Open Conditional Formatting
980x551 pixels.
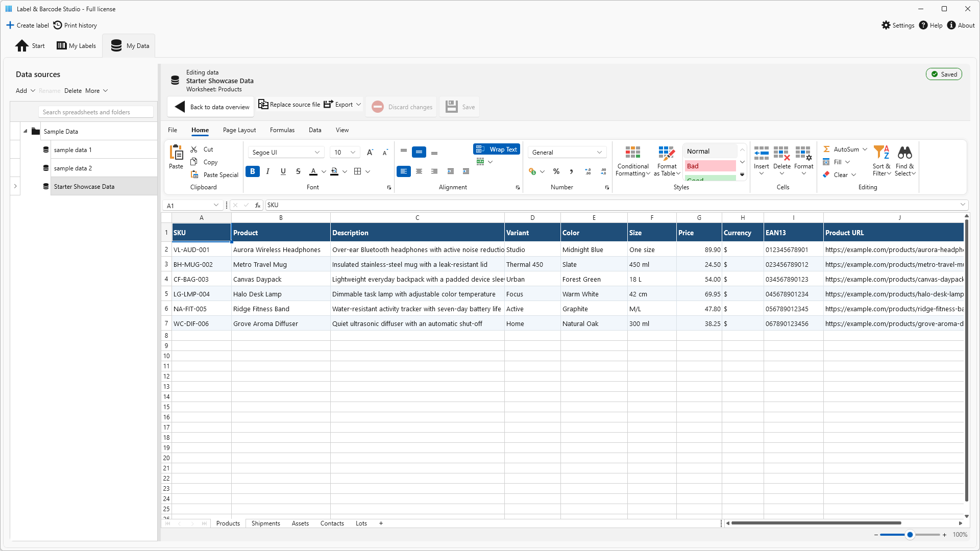[633, 161]
